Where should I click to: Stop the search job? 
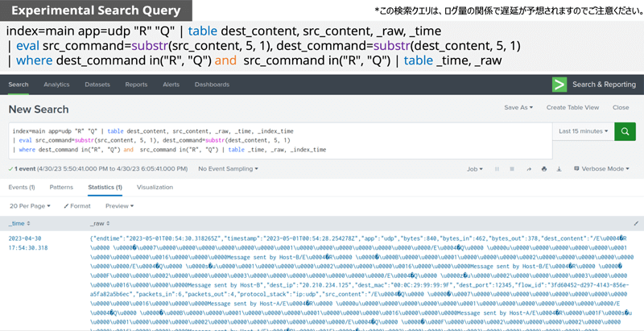coord(512,169)
